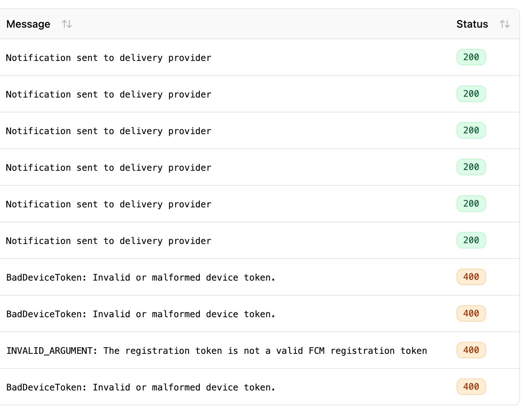532x411 pixels.
Task: Click the first row's 200 status badge
Action: [x=471, y=57]
